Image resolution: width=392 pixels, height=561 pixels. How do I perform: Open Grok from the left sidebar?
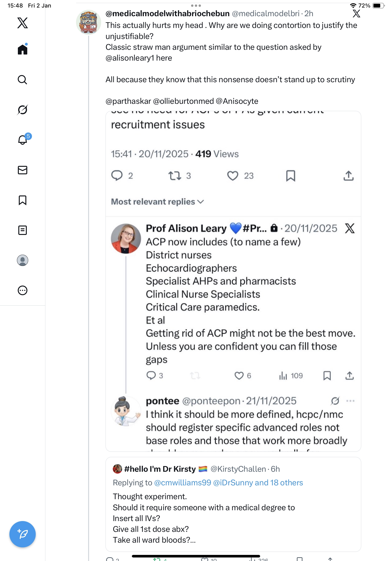pyautogui.click(x=23, y=110)
